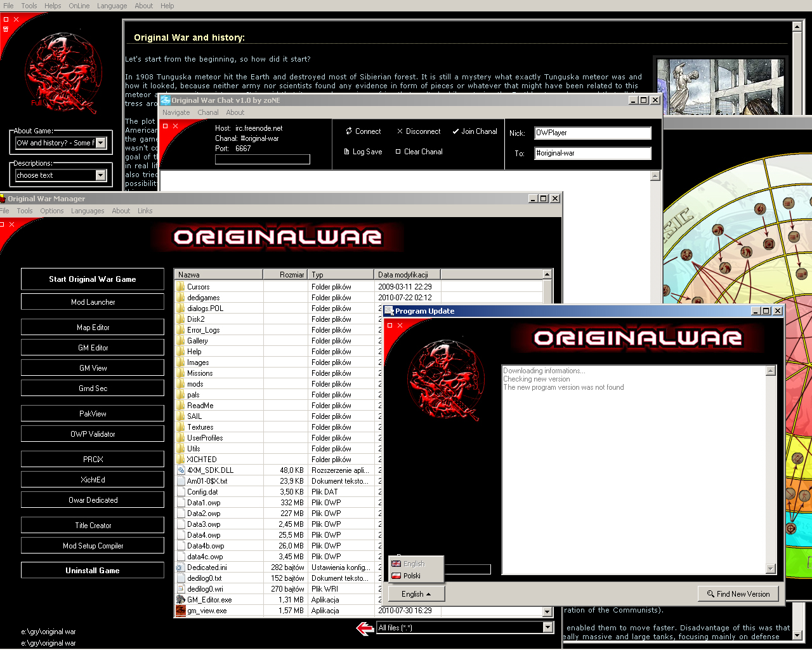Click the Connect icon in the chat window

pyautogui.click(x=349, y=131)
